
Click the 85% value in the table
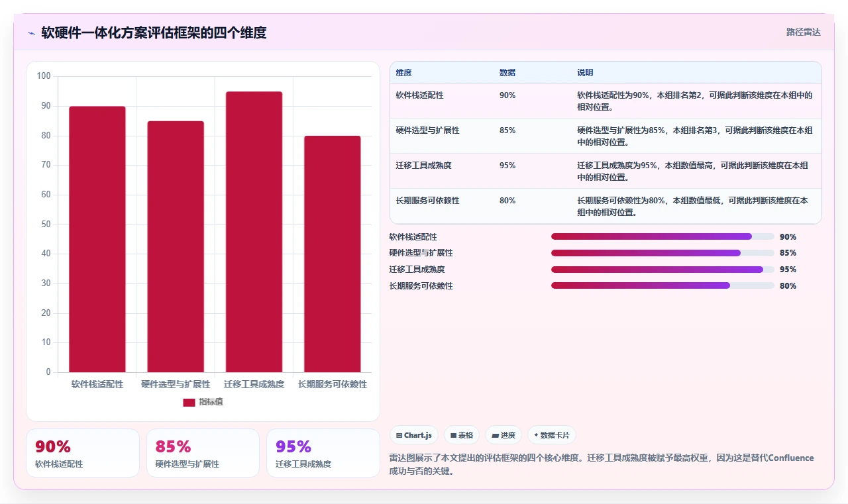coord(507,130)
